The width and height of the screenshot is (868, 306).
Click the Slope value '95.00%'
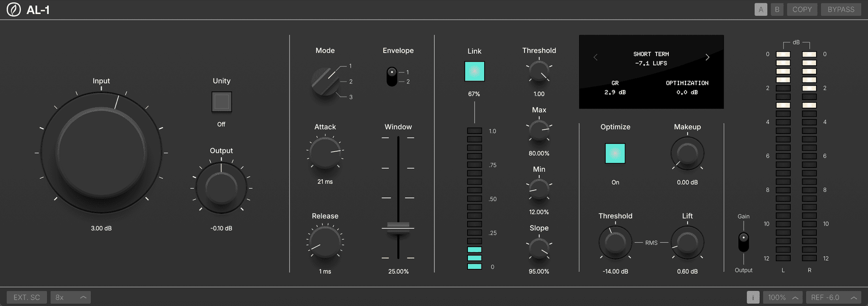[539, 272]
